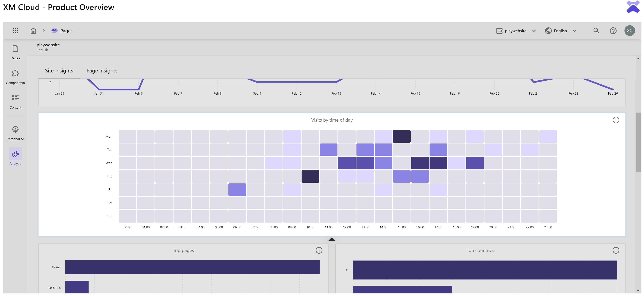The height and width of the screenshot is (296, 644).
Task: Switch to the Page insights tab
Action: coord(102,71)
